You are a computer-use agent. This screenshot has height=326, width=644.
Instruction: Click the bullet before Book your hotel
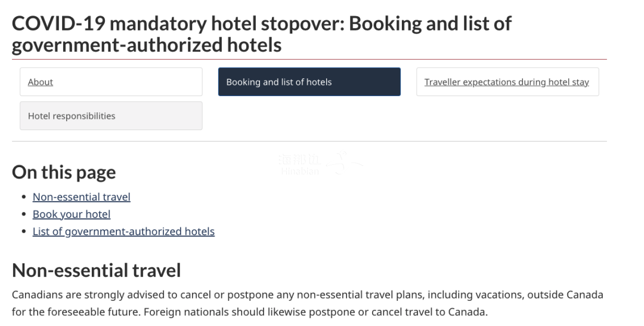(x=24, y=214)
